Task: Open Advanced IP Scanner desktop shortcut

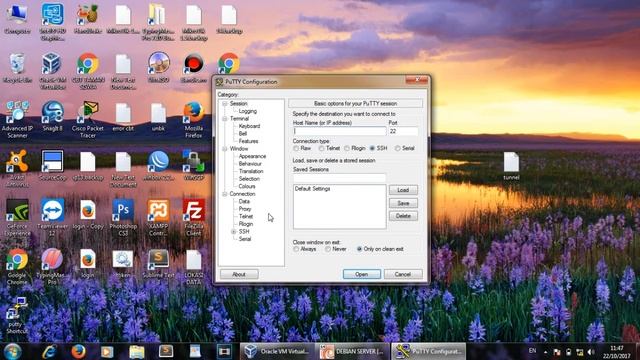Action: point(17,120)
